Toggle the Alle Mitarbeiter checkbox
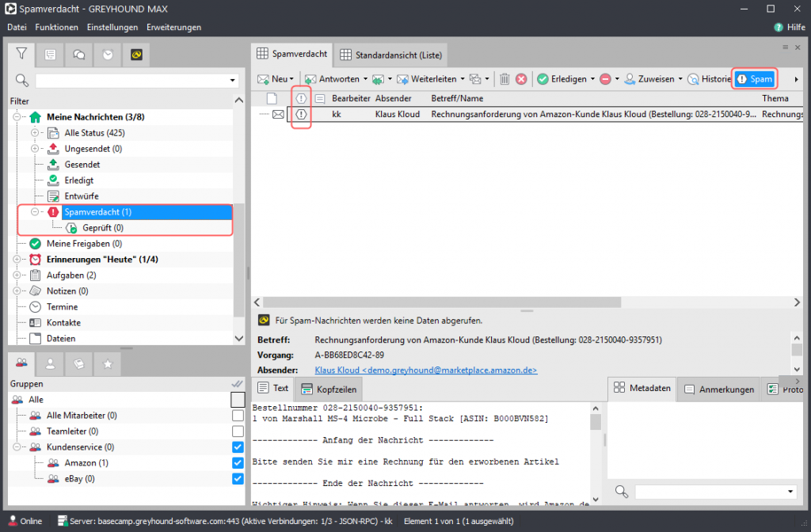 238,416
